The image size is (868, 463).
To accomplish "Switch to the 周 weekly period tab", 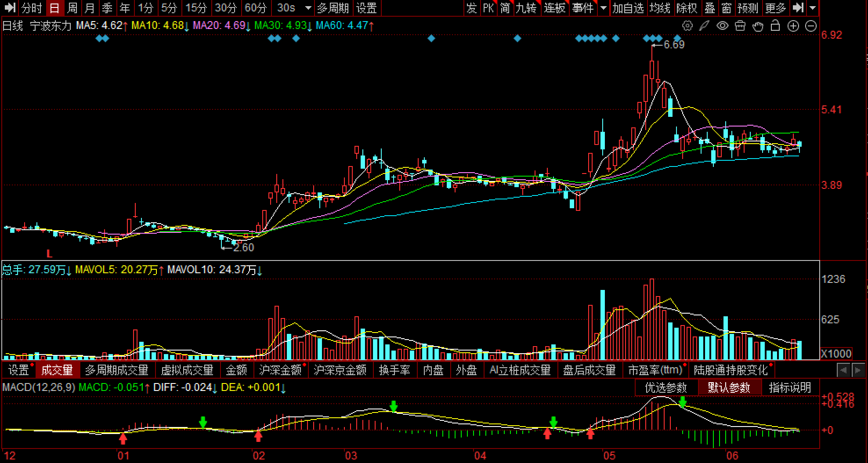I will (72, 8).
